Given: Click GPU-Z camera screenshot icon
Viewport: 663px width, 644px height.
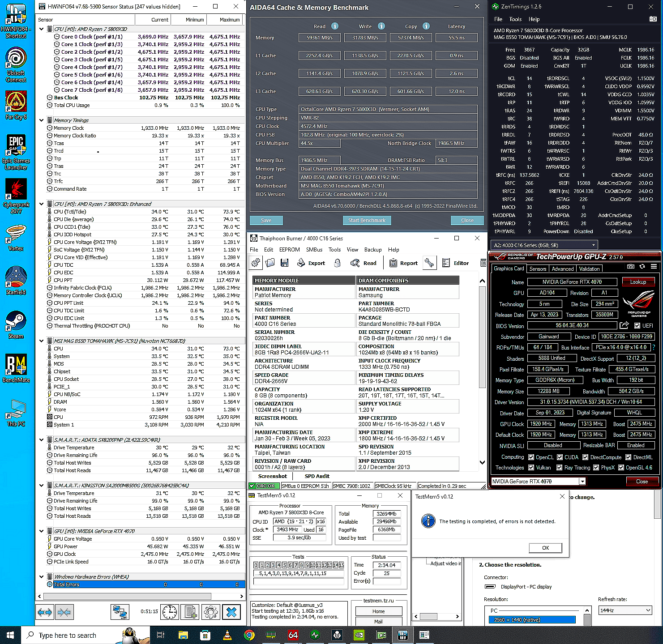Looking at the screenshot, I should tap(631, 266).
